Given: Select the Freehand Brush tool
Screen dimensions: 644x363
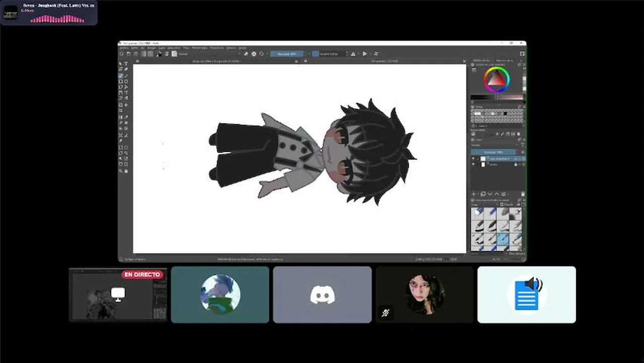Looking at the screenshot, I should (x=120, y=76).
